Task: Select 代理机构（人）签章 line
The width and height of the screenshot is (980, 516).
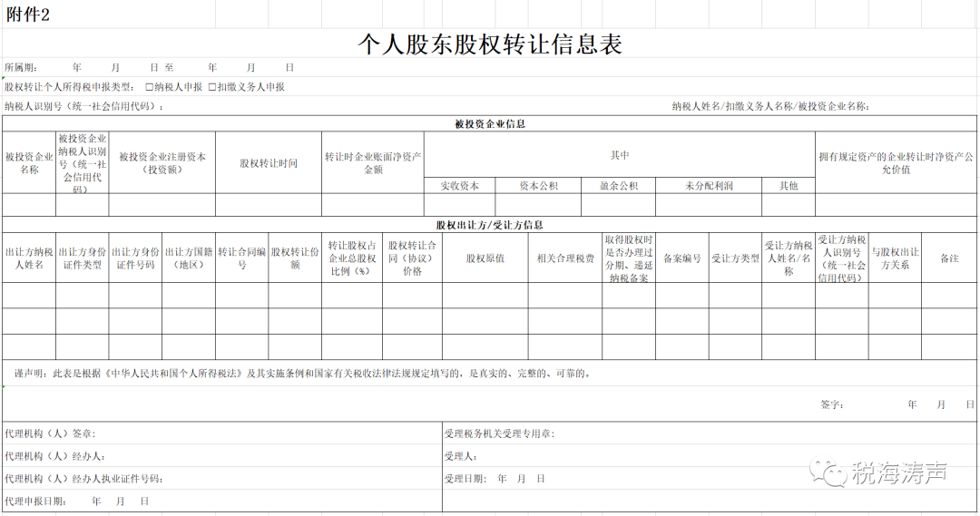Action: (x=50, y=433)
